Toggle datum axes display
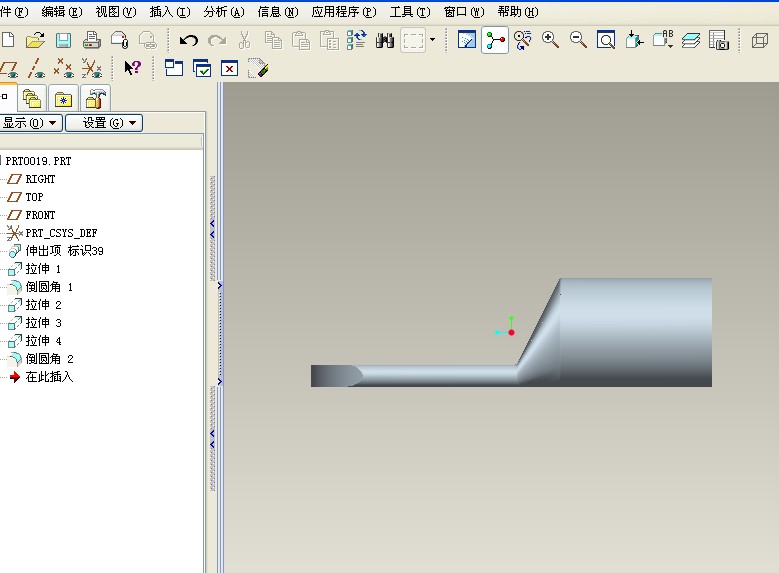Viewport: 779px width, 573px height. [x=36, y=68]
